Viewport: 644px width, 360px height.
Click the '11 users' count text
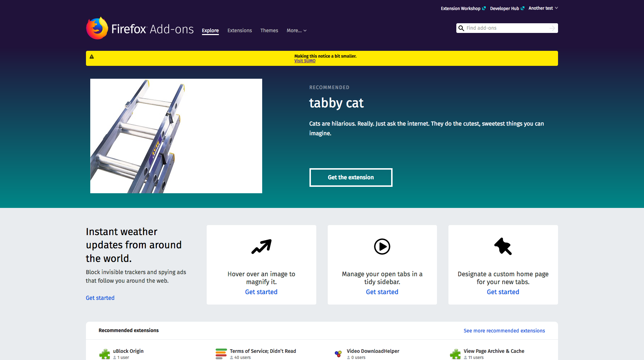pyautogui.click(x=476, y=357)
